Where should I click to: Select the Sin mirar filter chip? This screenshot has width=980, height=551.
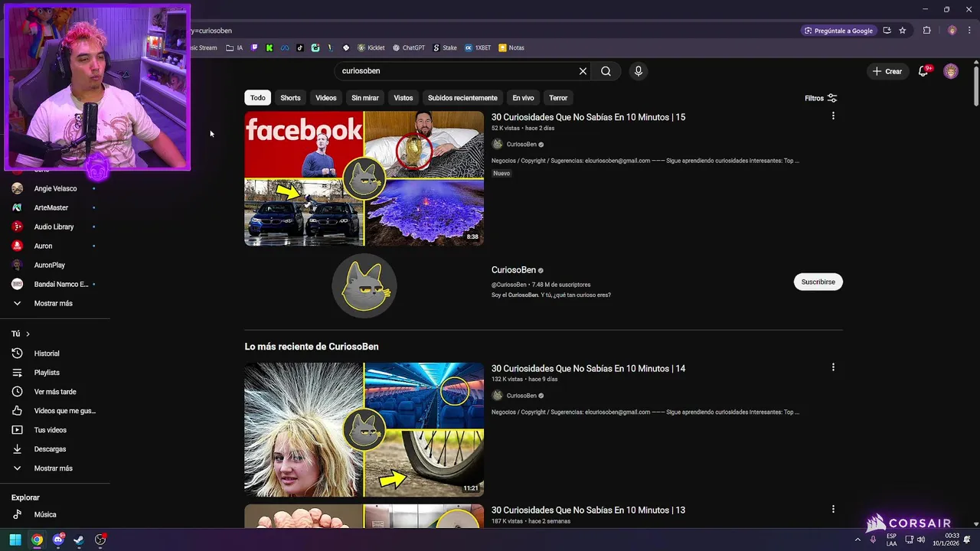click(365, 98)
